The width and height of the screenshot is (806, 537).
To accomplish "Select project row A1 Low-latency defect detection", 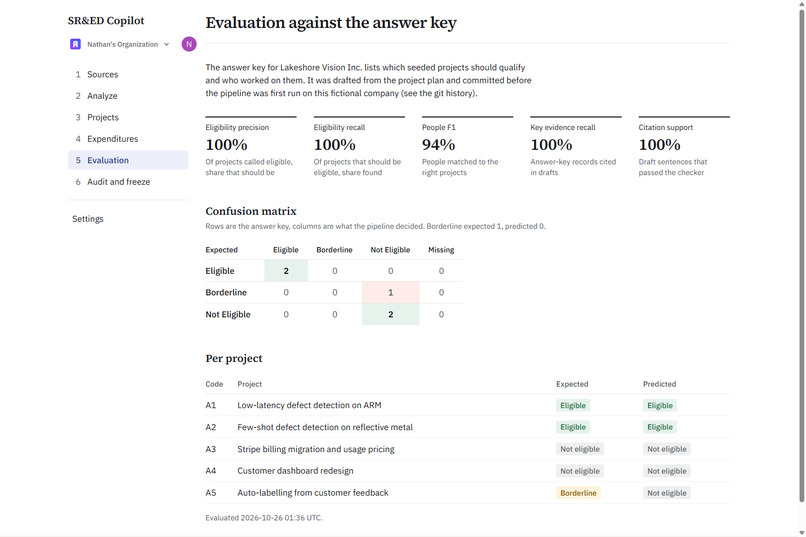I will tap(467, 405).
